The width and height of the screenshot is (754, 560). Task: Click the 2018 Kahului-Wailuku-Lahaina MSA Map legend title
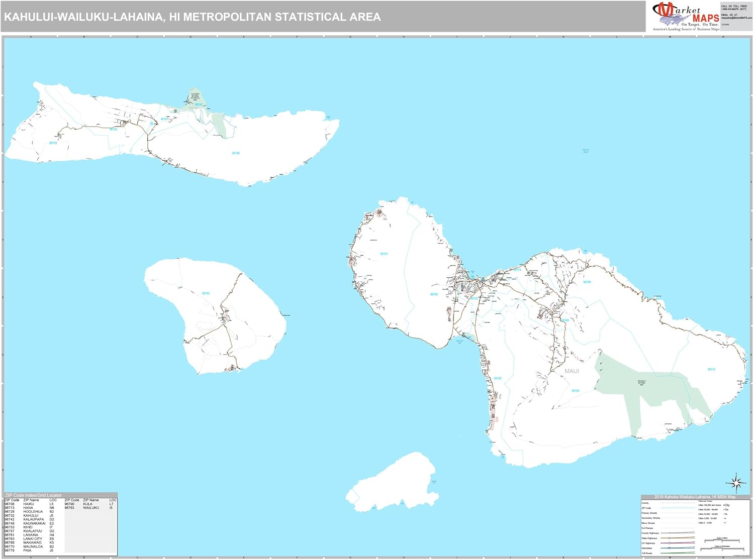click(694, 497)
